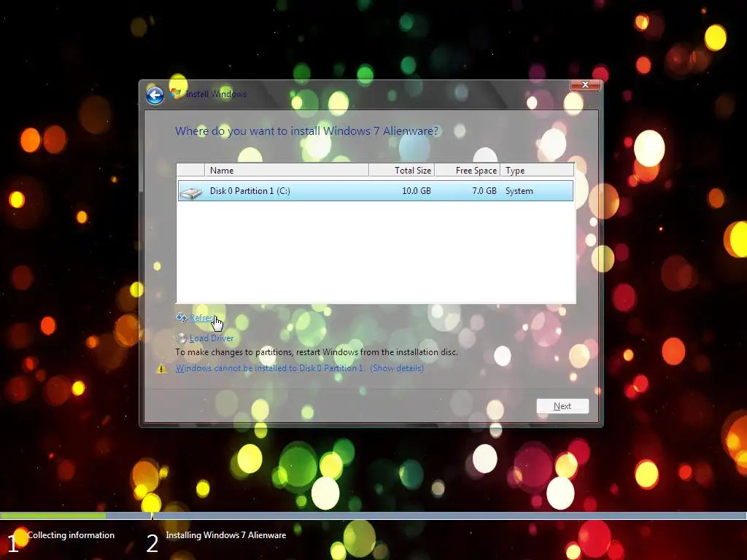Click the 7.0 GB free space value

tap(484, 191)
